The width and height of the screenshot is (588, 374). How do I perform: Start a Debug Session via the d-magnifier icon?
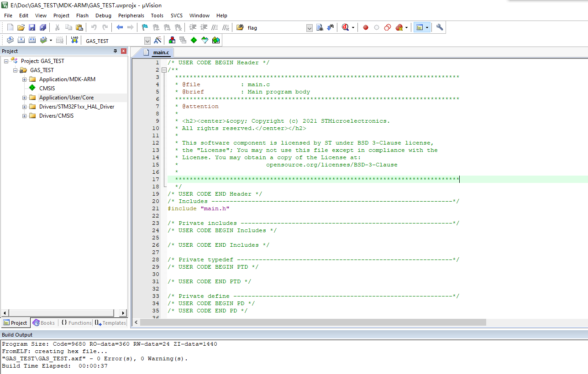[x=345, y=27]
